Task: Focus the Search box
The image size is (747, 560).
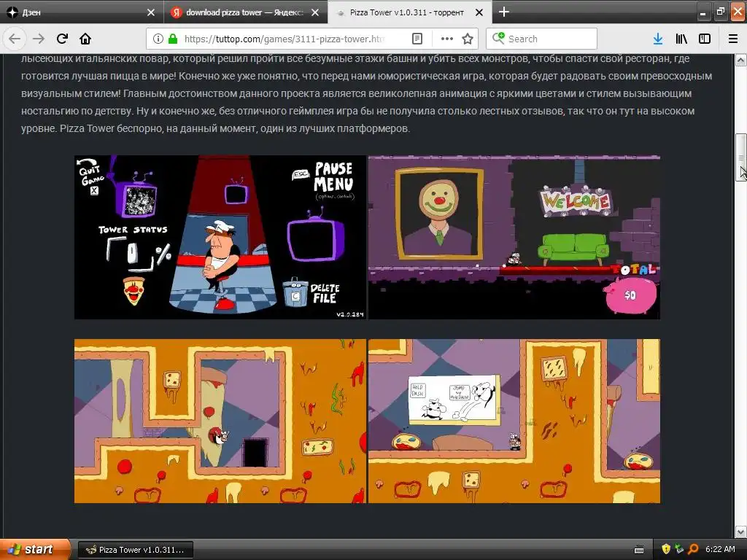Action: (x=542, y=39)
